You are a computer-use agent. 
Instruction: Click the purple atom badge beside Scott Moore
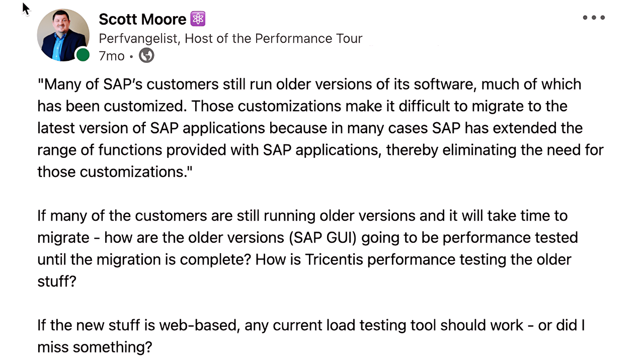tap(197, 19)
